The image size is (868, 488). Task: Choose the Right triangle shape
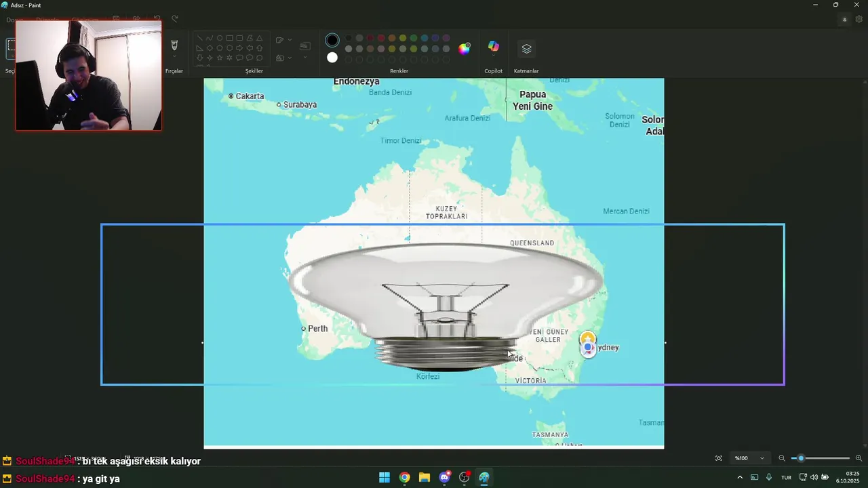pos(200,47)
